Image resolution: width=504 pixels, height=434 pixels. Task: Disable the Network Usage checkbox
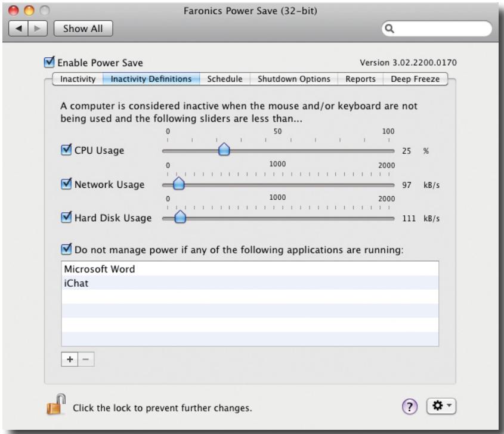click(x=66, y=184)
